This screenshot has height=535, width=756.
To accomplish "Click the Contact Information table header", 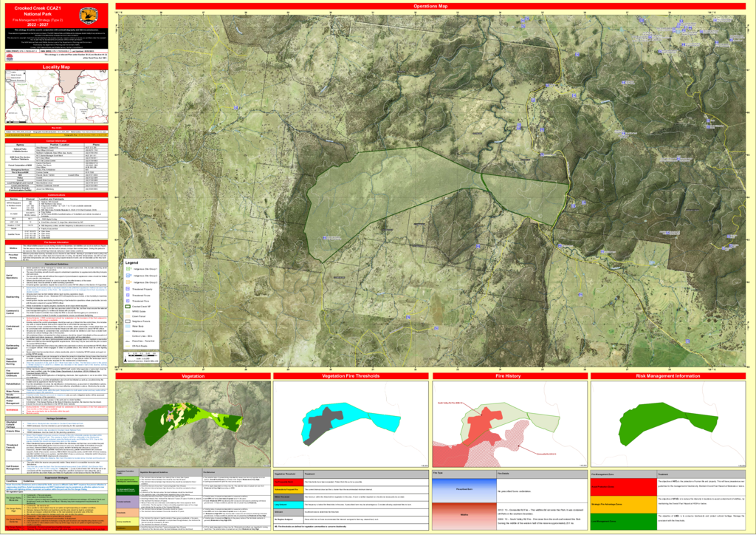I will (x=56, y=141).
